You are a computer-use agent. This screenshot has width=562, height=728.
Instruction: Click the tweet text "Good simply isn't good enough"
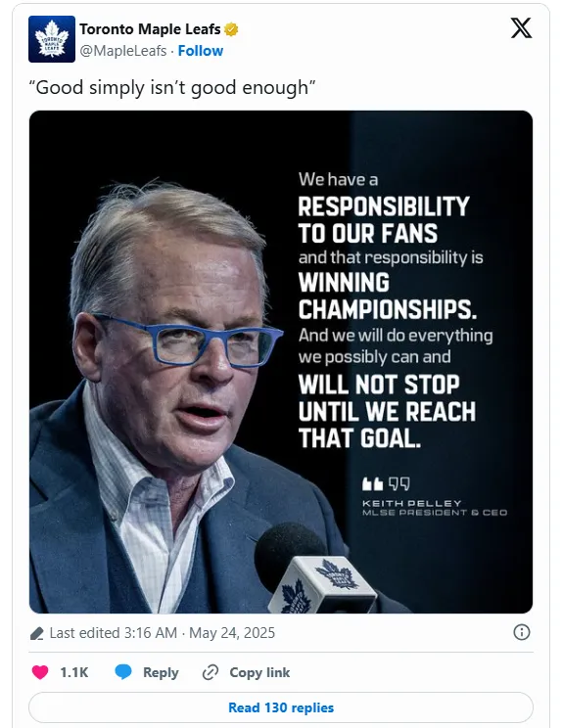coord(172,87)
